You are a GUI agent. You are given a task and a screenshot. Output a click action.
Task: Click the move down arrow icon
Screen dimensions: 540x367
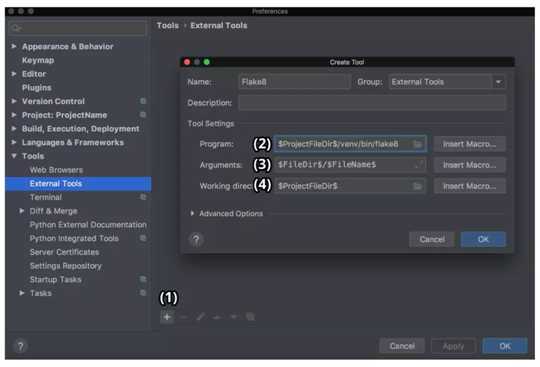tap(234, 317)
